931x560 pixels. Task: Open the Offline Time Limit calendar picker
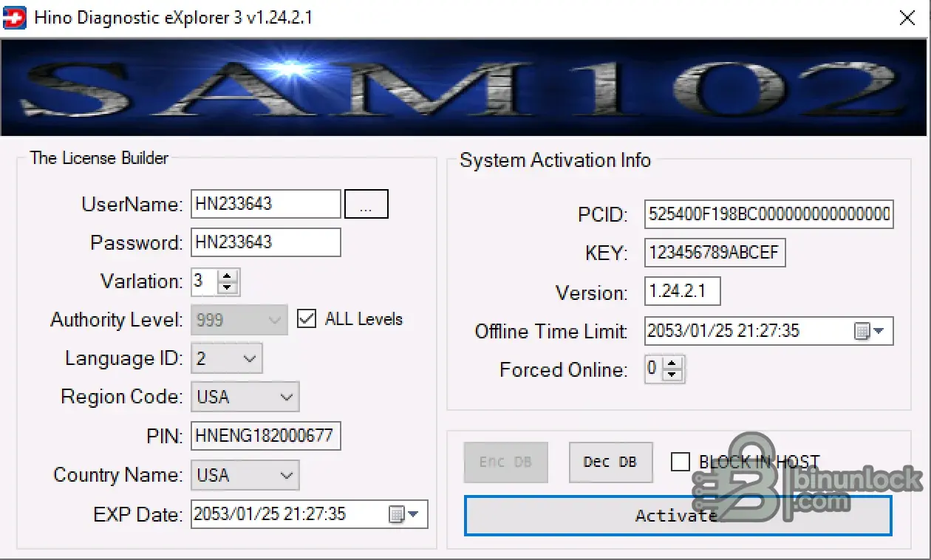click(x=869, y=331)
